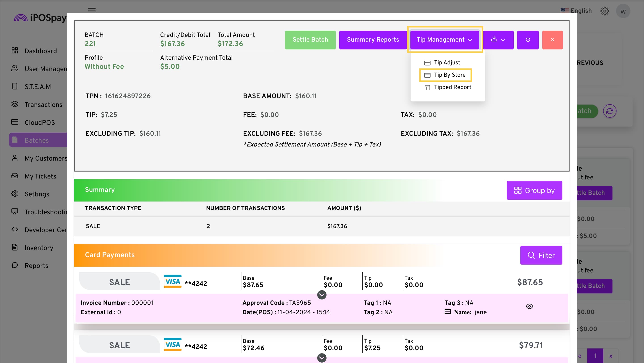Click the Batches sidebar file icon
Screen dimensions: 644x363
(x=15, y=140)
